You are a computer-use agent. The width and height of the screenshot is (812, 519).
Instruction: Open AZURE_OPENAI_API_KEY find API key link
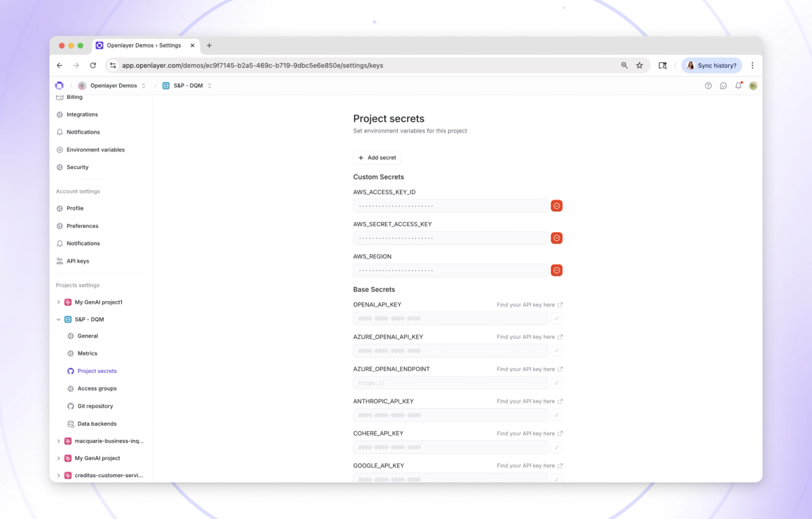tap(530, 337)
